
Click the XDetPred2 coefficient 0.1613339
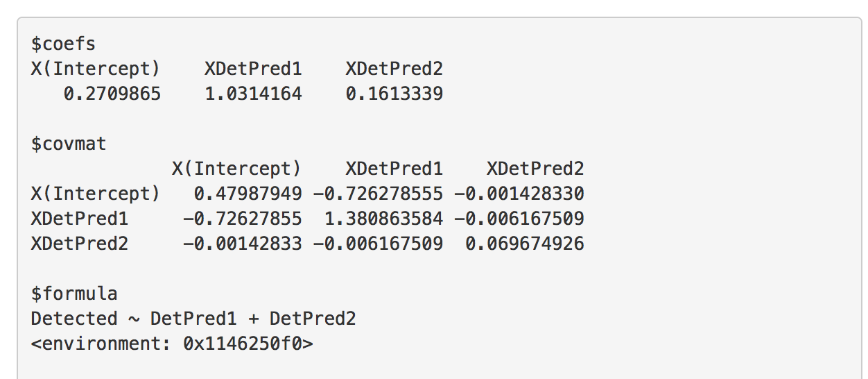click(x=394, y=94)
